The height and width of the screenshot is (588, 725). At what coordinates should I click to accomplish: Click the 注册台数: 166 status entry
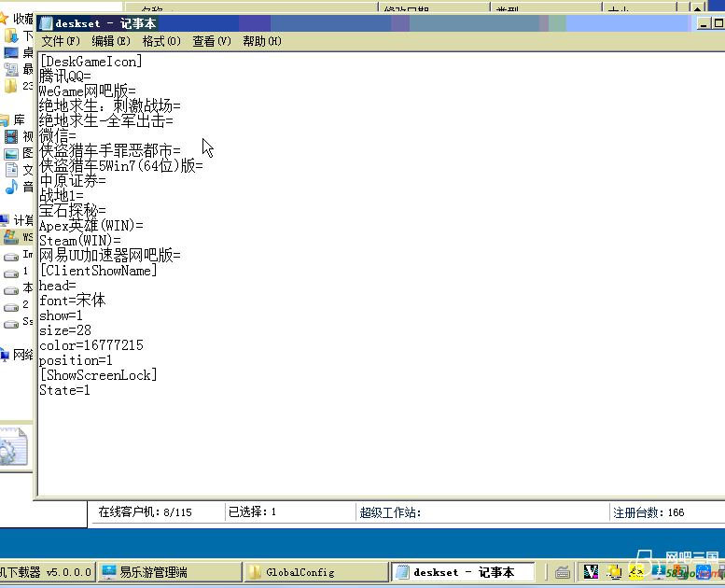click(648, 512)
